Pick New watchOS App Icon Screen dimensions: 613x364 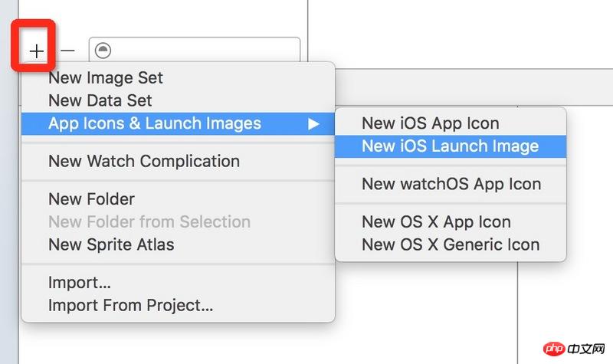click(451, 184)
